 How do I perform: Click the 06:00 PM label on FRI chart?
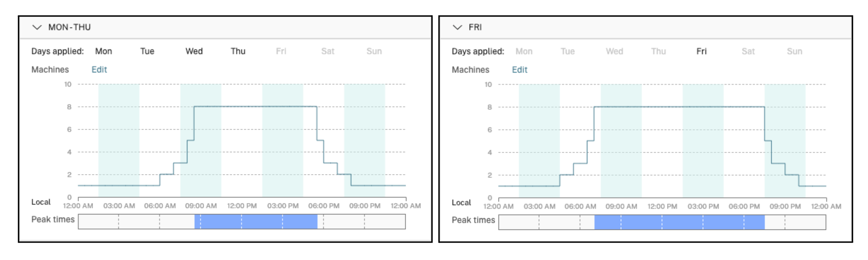coord(744,206)
